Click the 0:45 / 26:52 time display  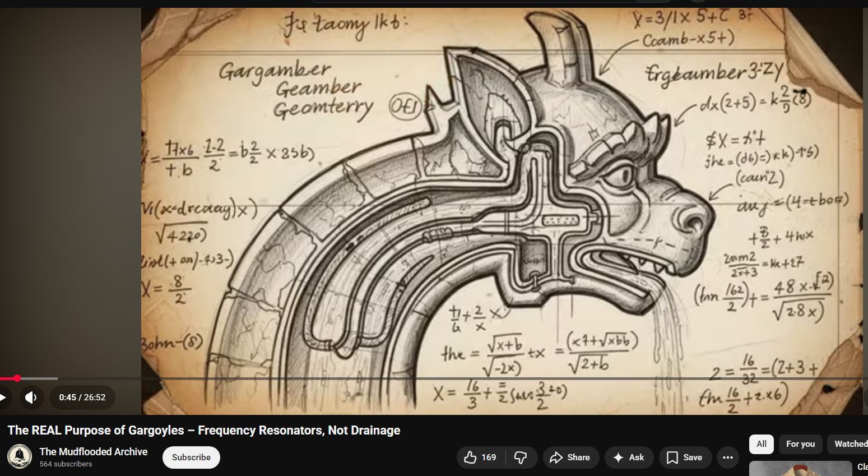pyautogui.click(x=82, y=398)
